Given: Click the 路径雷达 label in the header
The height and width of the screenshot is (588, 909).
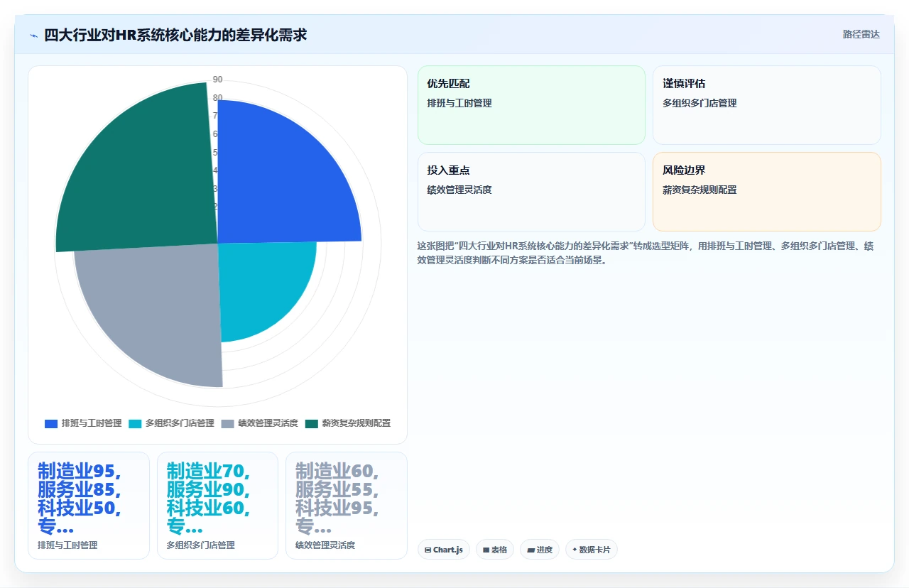Looking at the screenshot, I should pyautogui.click(x=861, y=34).
